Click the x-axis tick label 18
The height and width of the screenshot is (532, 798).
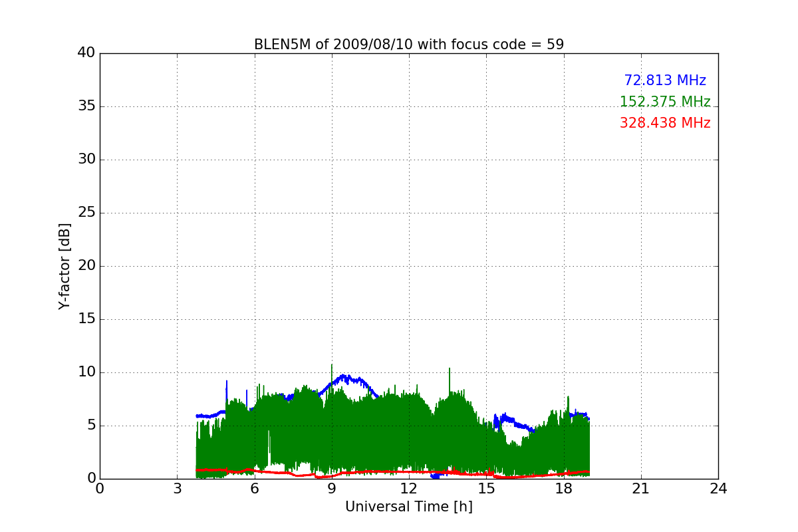point(564,489)
